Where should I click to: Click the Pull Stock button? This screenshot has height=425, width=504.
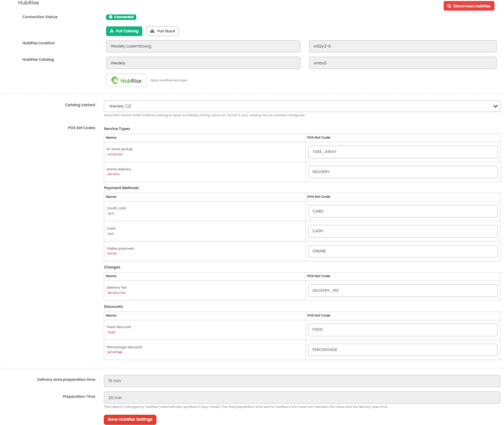pyautogui.click(x=162, y=31)
